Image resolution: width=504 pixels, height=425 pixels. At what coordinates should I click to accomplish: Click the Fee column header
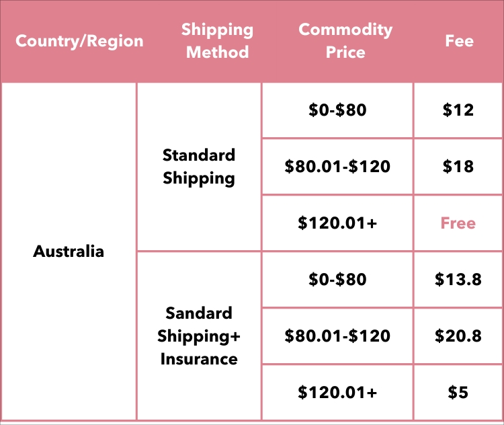pos(460,41)
